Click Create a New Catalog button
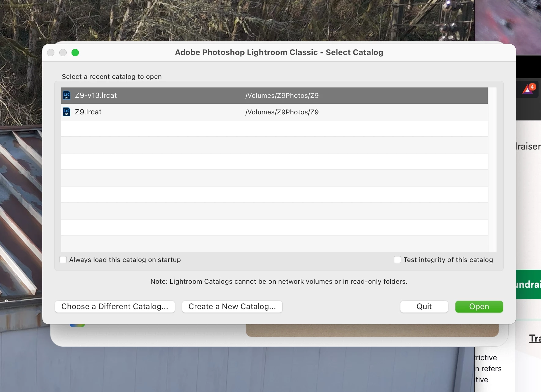Image resolution: width=541 pixels, height=392 pixels. click(x=232, y=307)
